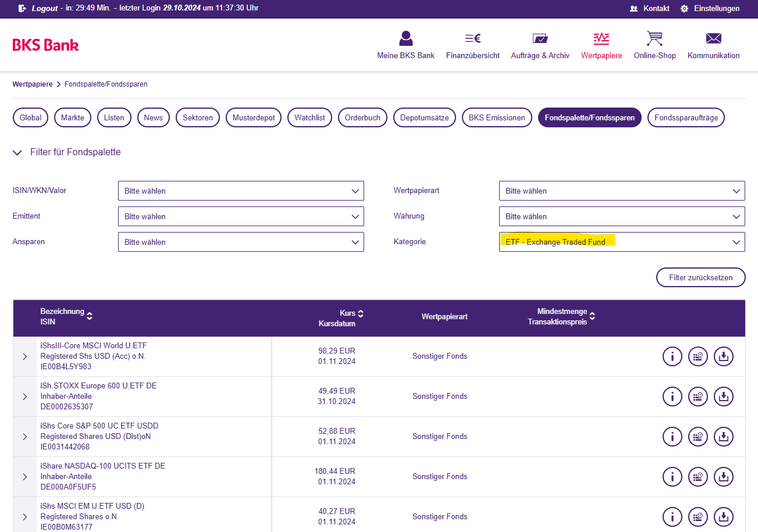Show info for iShs Core S&P 500
The image size is (758, 532).
point(672,437)
